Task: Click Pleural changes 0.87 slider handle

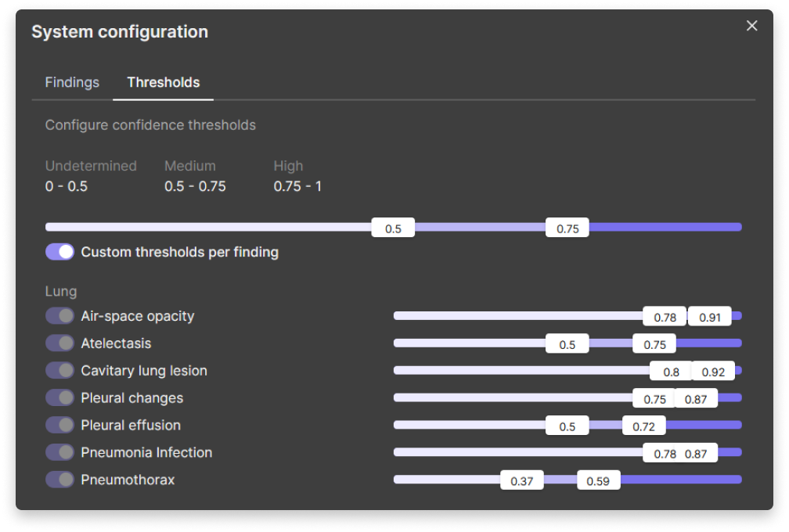Action: pyautogui.click(x=696, y=399)
